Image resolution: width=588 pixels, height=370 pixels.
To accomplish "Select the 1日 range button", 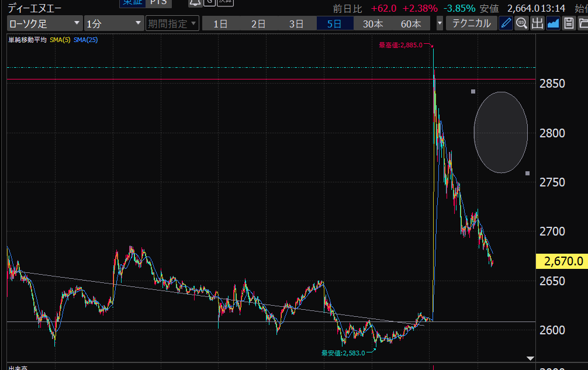I will coord(220,24).
